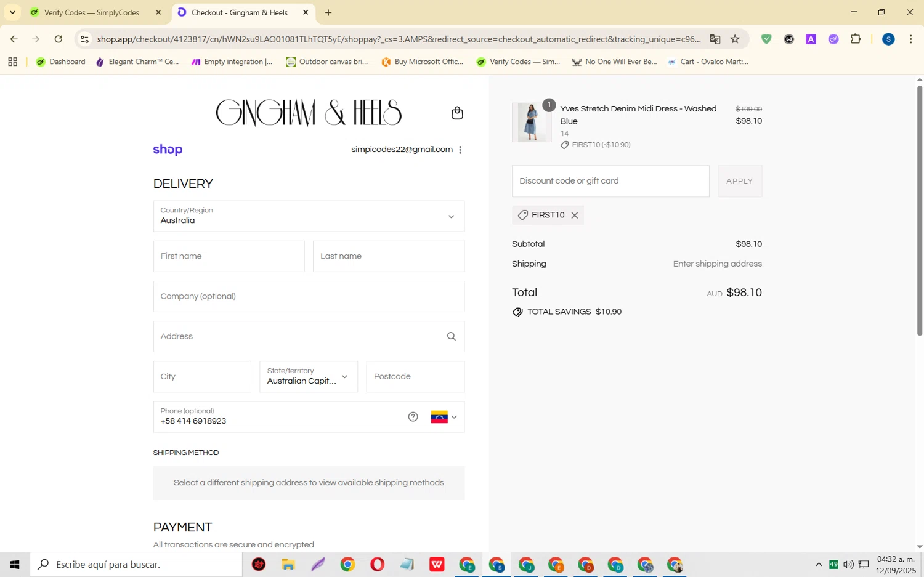
Task: Open Opera browser from taskbar
Action: (x=378, y=564)
